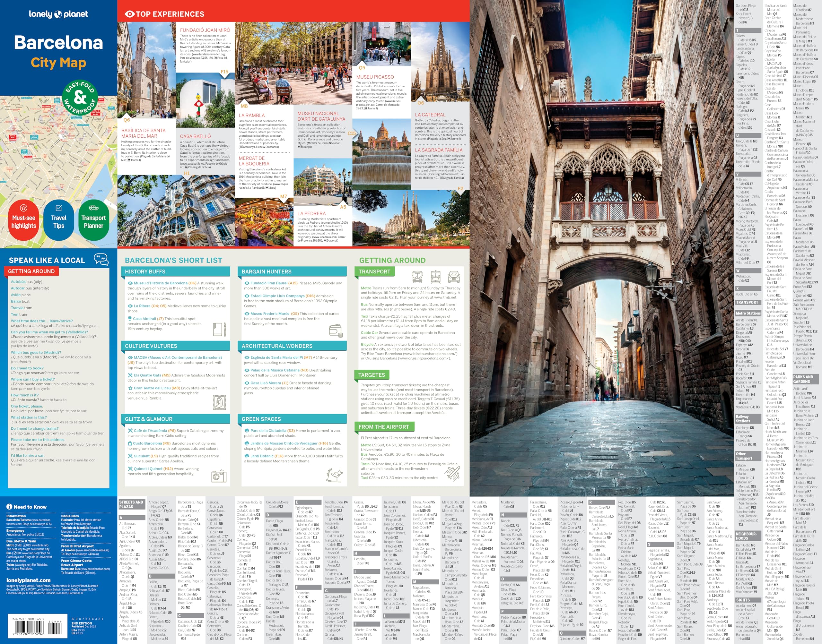Click the Parks and Gardens index header
This screenshot has height=644, width=822.
805,379
